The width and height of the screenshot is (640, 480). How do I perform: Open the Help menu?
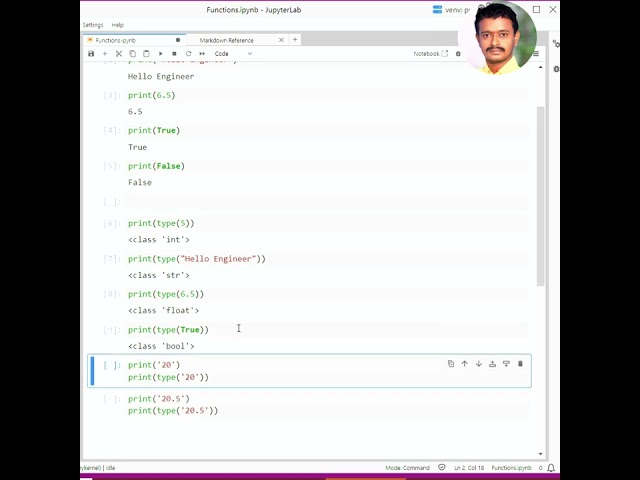tap(118, 25)
